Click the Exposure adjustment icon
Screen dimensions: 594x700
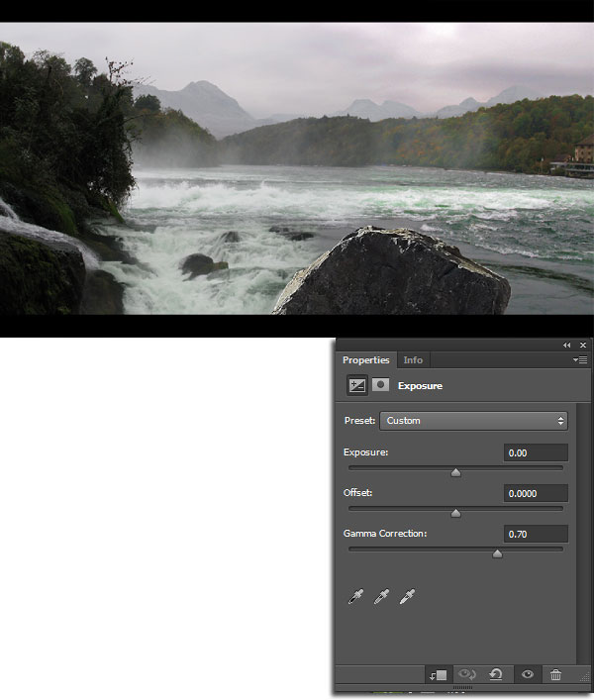pos(356,385)
